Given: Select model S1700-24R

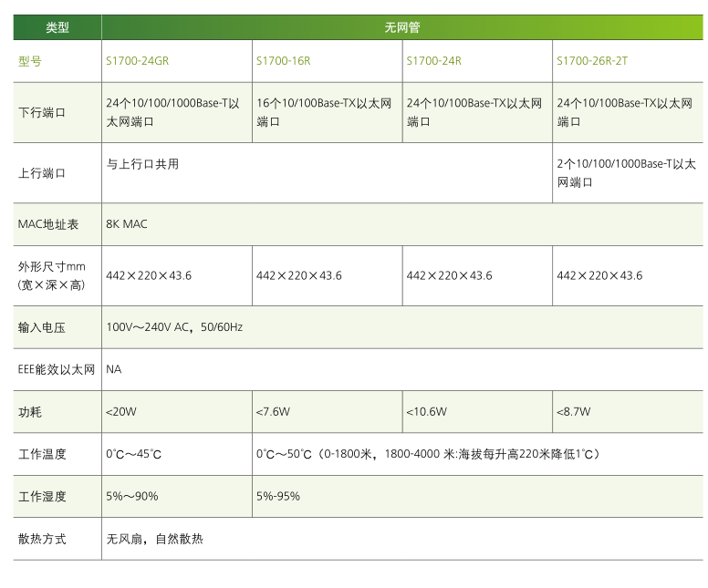Looking at the screenshot, I should point(433,61).
